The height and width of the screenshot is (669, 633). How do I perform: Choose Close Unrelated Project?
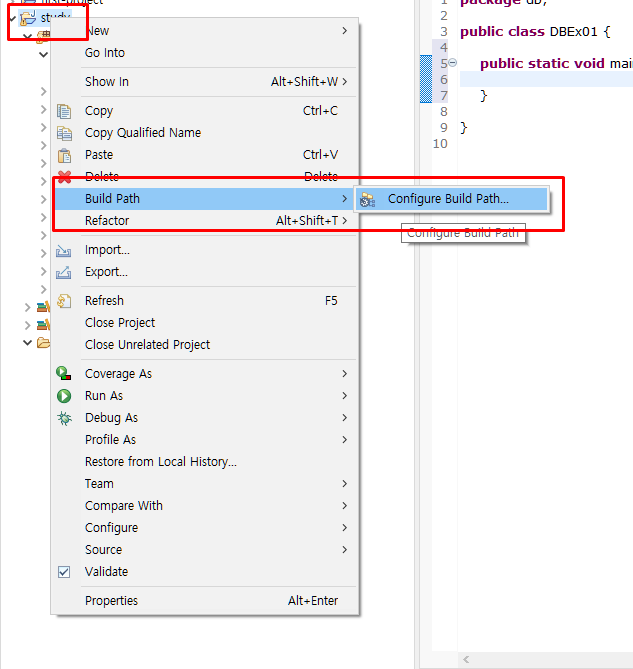[x=205, y=345]
